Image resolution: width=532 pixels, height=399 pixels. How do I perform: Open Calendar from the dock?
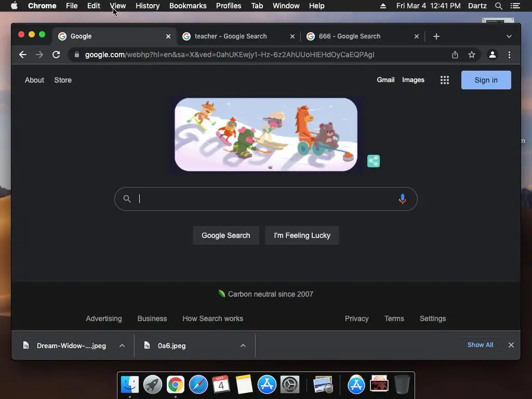(221, 385)
